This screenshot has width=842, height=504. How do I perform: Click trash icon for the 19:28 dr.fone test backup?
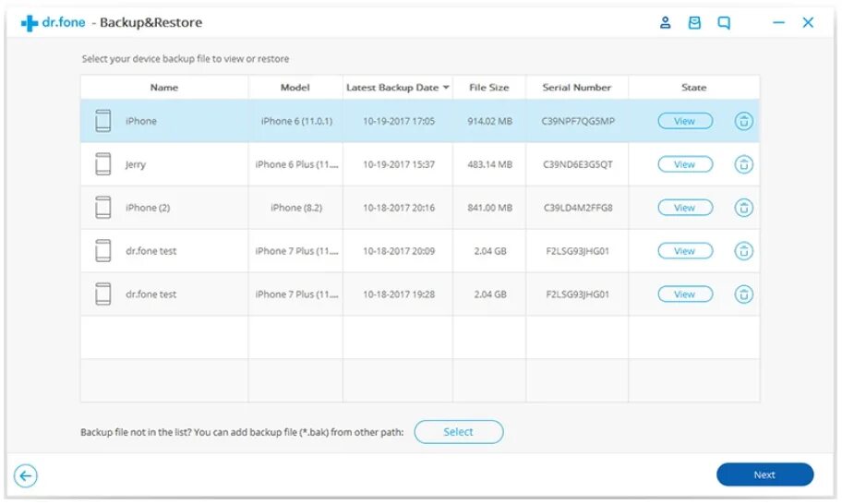click(x=744, y=294)
